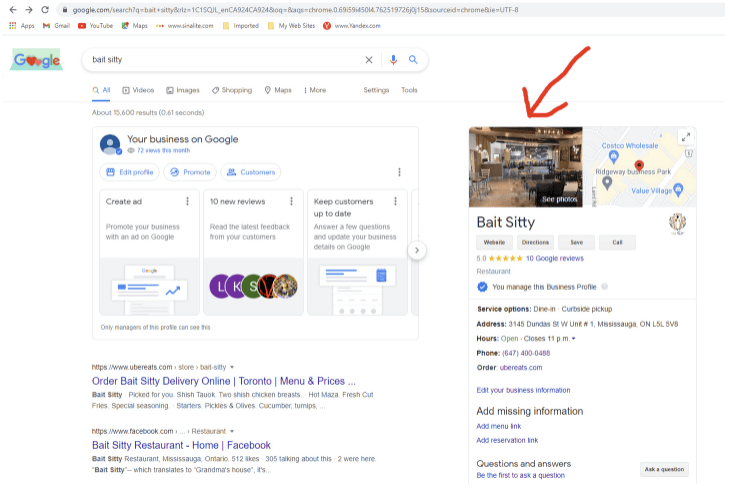The image size is (735, 489).
Task: Open the www.sinalite.com bookmark
Action: tap(185, 26)
